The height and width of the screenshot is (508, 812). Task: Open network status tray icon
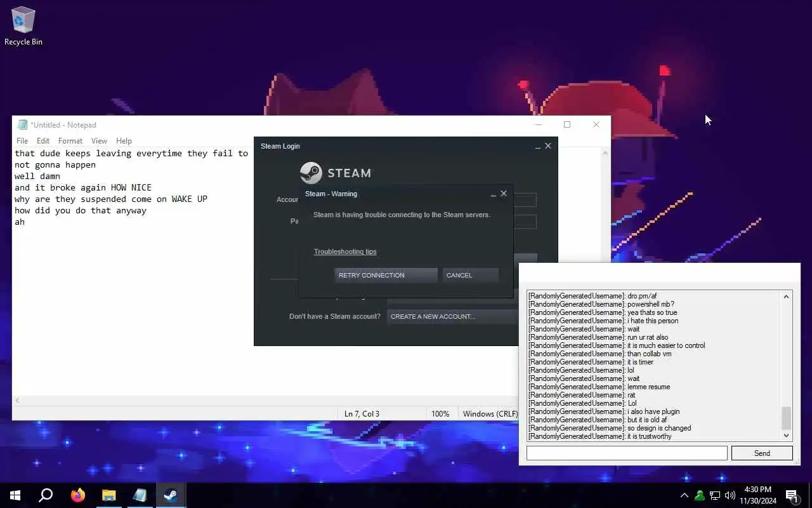click(715, 495)
